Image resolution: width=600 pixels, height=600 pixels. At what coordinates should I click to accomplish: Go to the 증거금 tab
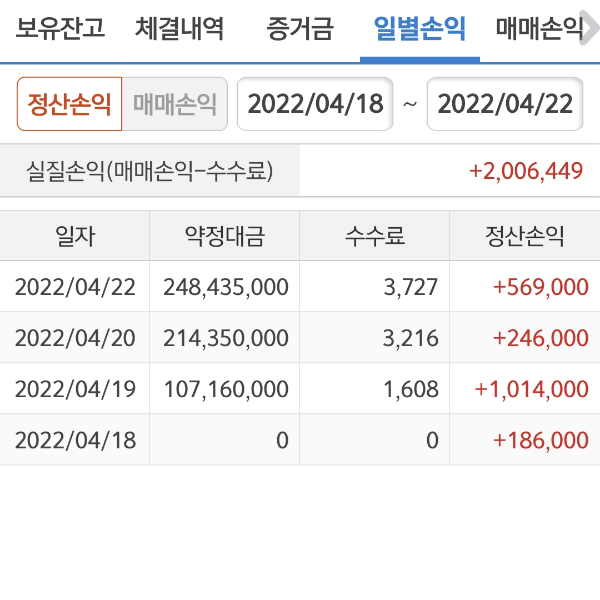pos(300,28)
